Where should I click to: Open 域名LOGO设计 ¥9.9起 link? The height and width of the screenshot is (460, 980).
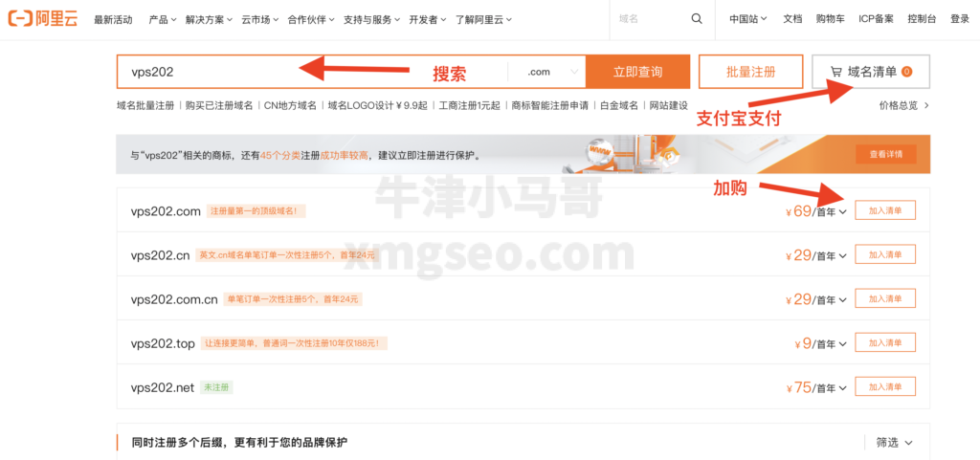pos(377,105)
